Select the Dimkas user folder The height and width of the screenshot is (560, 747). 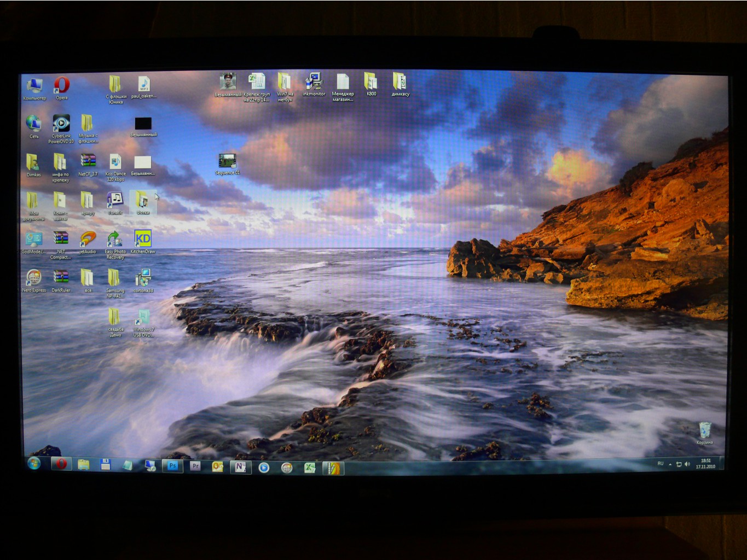pos(33,166)
